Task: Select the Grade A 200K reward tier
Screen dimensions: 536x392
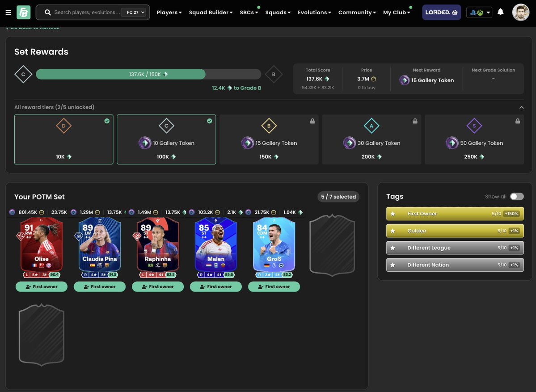Action: [x=371, y=139]
